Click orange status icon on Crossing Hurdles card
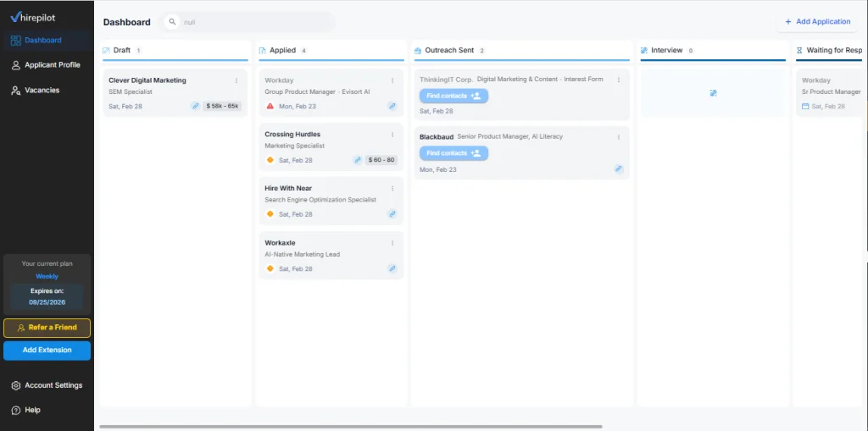 [x=270, y=160]
